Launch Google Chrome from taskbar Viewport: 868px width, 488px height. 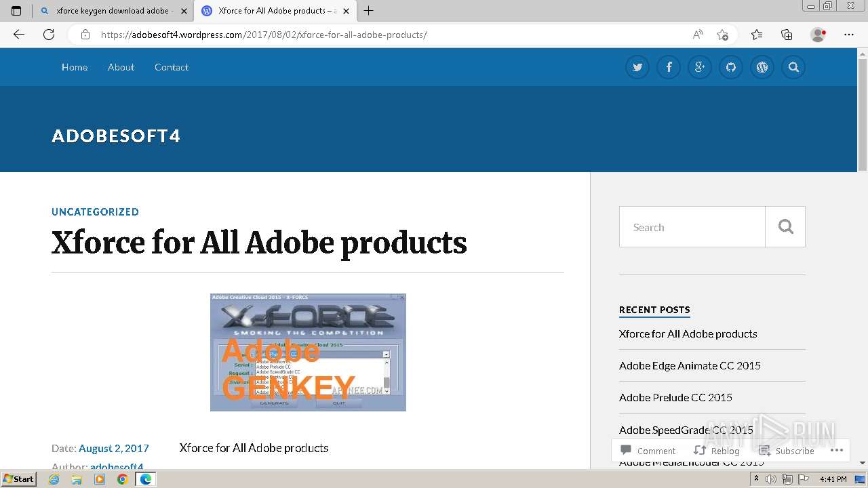tap(123, 479)
